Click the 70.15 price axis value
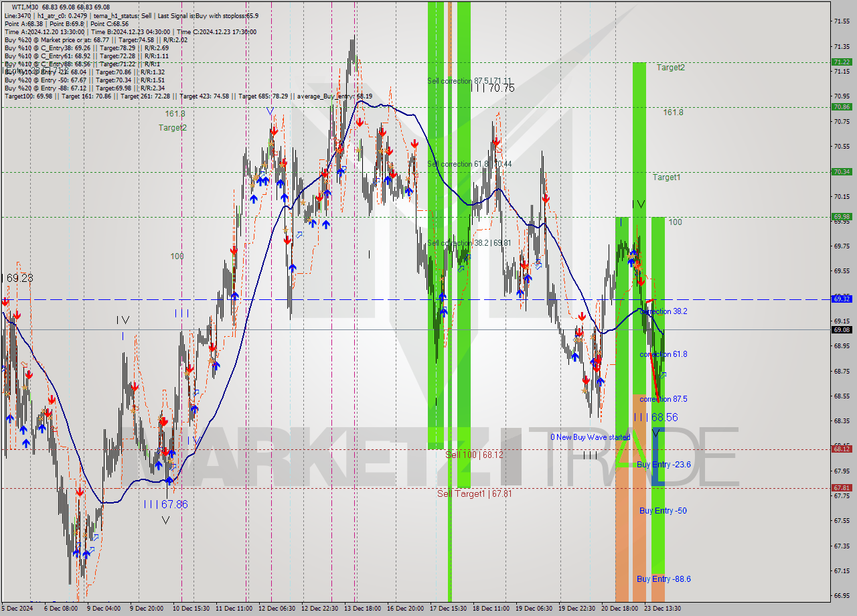Screen dimensions: 857x616 [x=842, y=196]
